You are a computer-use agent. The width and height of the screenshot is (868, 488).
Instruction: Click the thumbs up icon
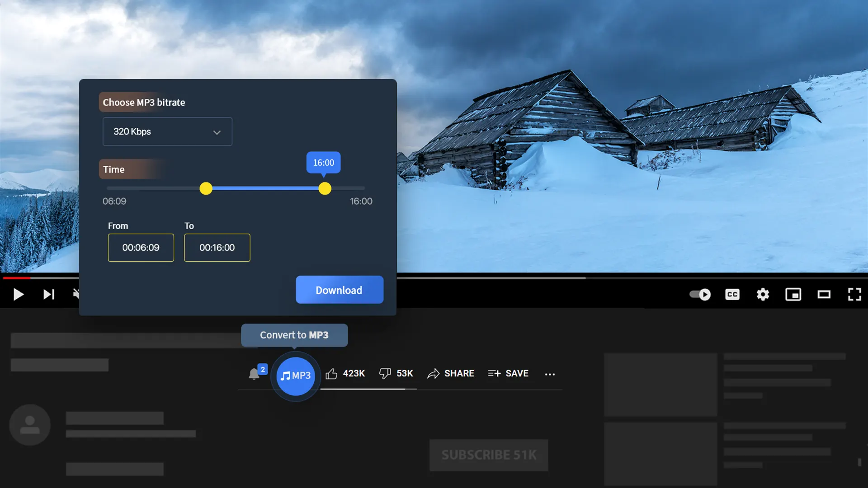point(331,374)
